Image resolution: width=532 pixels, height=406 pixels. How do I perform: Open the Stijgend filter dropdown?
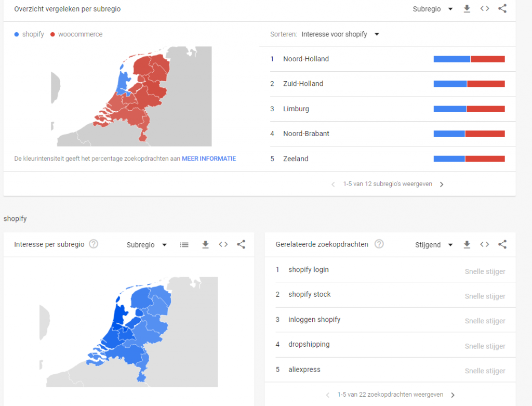click(434, 245)
